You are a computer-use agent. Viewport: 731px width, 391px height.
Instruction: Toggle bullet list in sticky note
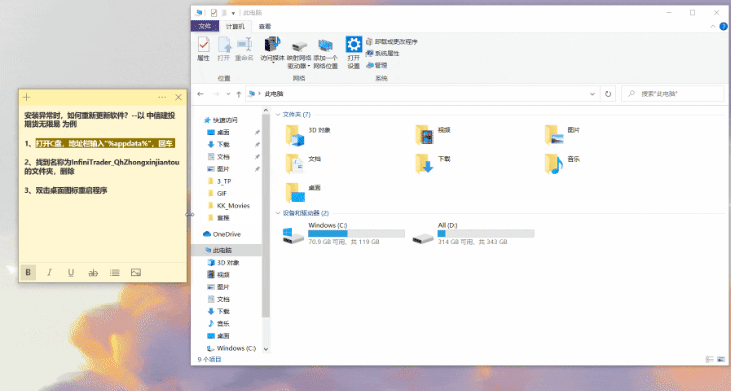(114, 272)
